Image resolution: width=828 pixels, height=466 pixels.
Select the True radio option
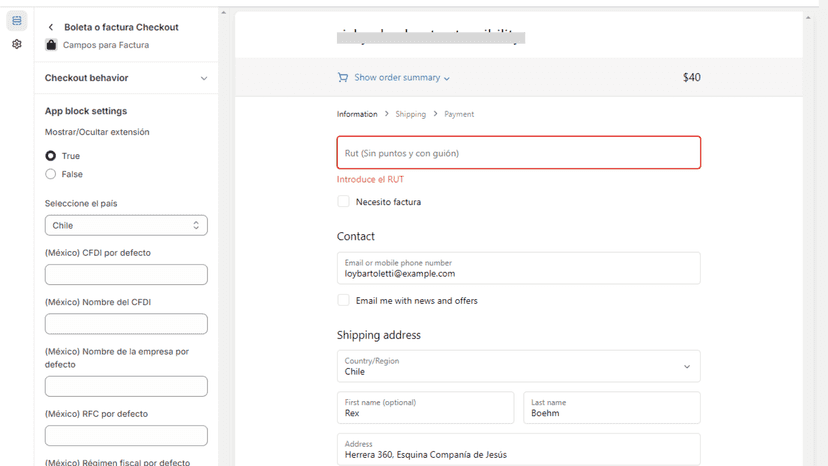click(x=50, y=156)
